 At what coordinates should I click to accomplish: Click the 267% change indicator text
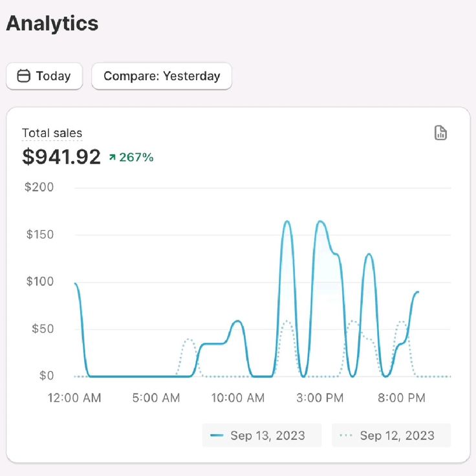[x=136, y=157]
